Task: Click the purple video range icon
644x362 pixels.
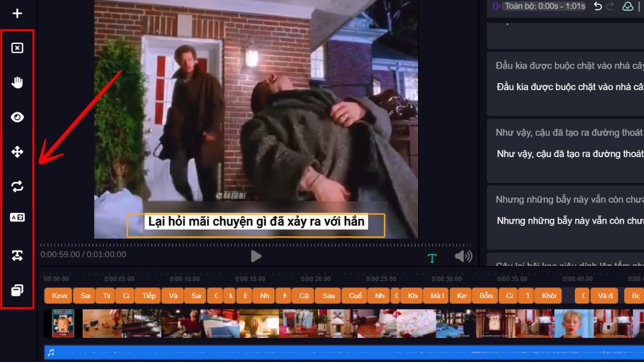Action: point(496,6)
